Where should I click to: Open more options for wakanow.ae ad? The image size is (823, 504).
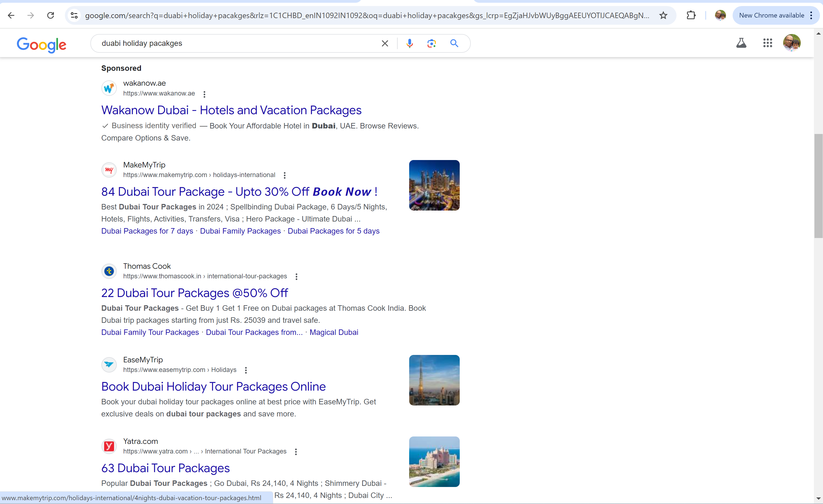(204, 94)
